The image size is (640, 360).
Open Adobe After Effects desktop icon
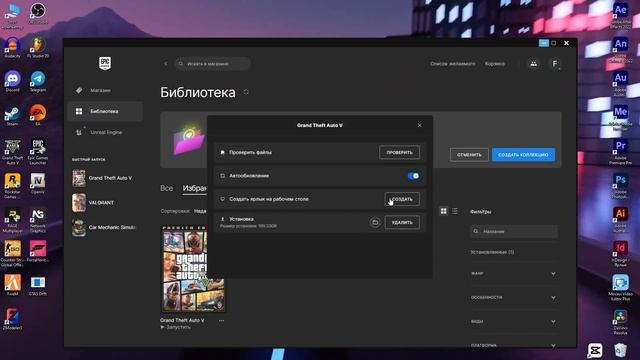620,16
